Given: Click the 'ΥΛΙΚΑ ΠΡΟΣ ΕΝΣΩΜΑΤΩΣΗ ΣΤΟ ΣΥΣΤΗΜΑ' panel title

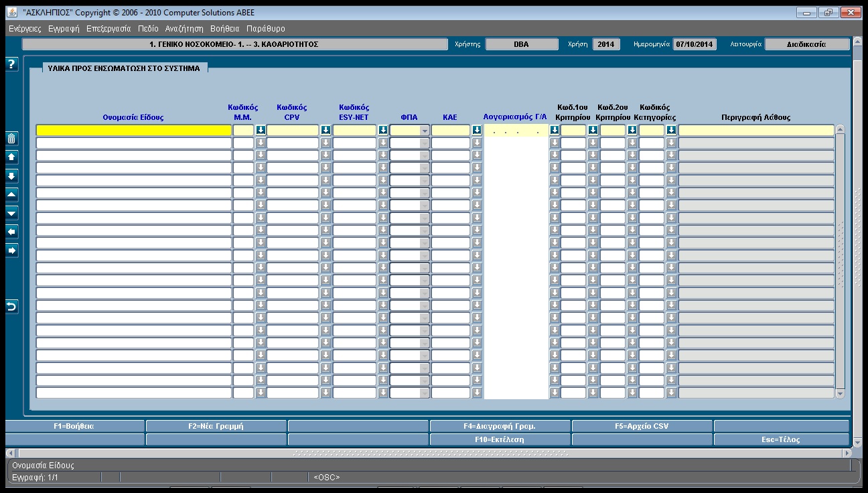Looking at the screenshot, I should (x=124, y=68).
